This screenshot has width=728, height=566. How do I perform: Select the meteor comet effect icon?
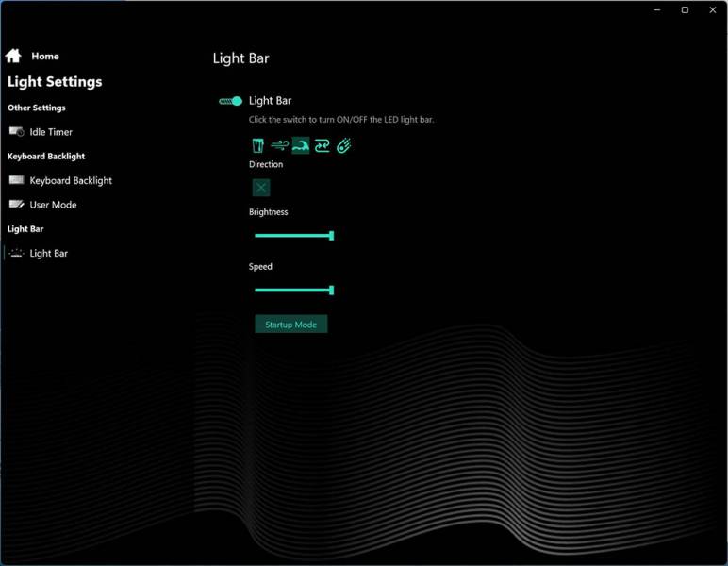344,145
